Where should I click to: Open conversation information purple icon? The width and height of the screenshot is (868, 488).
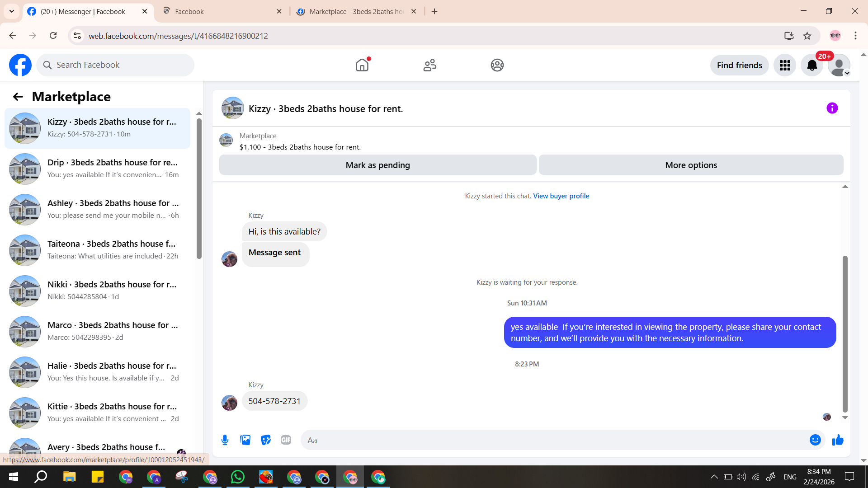(x=832, y=108)
